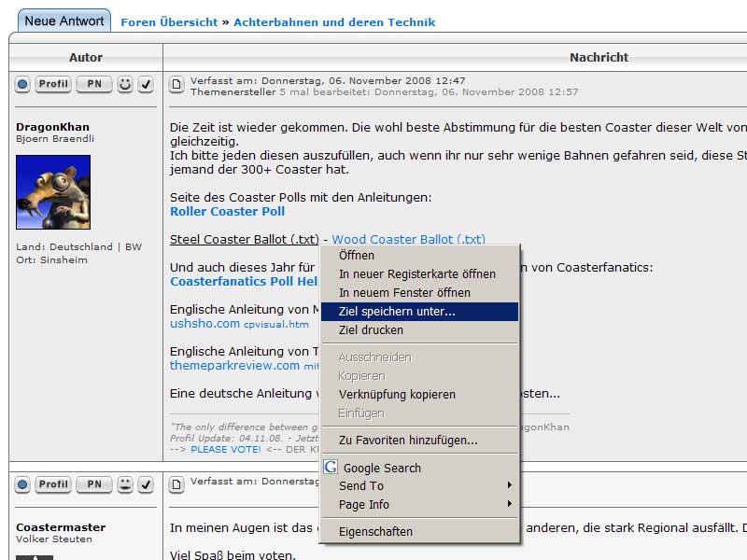747x560 pixels.
Task: Click the checkmark icon in DragonKhan's post
Action: click(x=146, y=85)
